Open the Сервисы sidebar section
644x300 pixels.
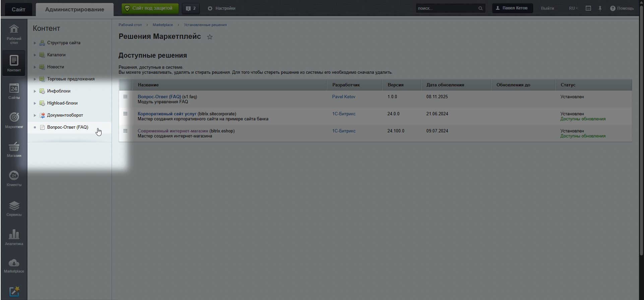[x=14, y=208]
